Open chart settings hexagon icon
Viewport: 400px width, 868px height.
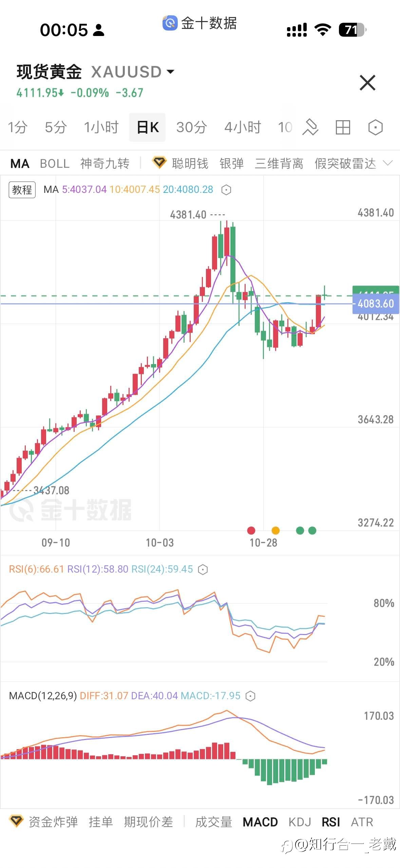click(375, 128)
